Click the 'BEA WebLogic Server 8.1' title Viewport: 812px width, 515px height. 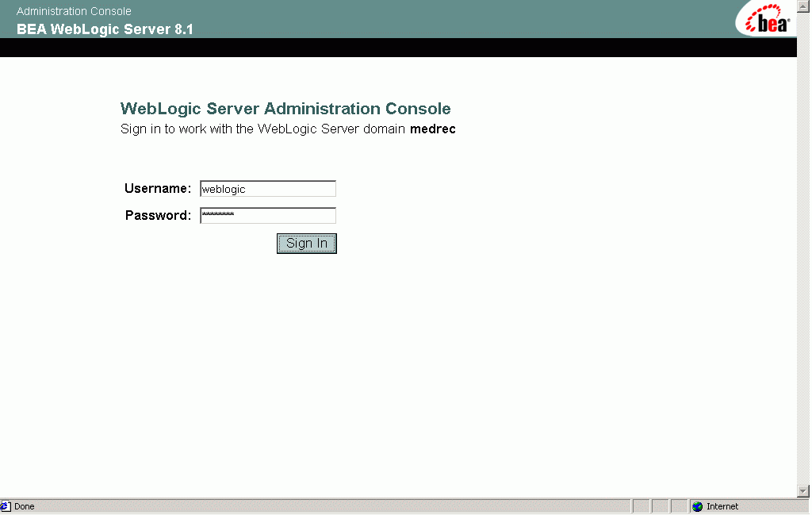[105, 29]
